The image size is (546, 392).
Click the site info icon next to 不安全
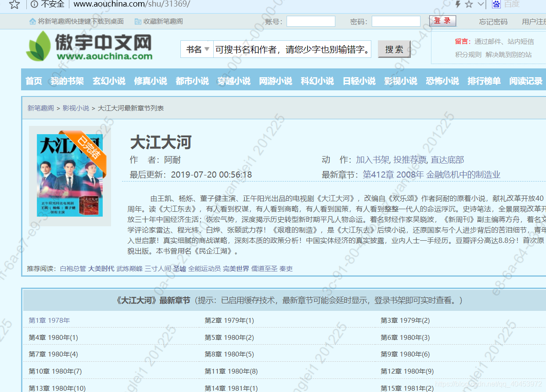(x=34, y=4)
